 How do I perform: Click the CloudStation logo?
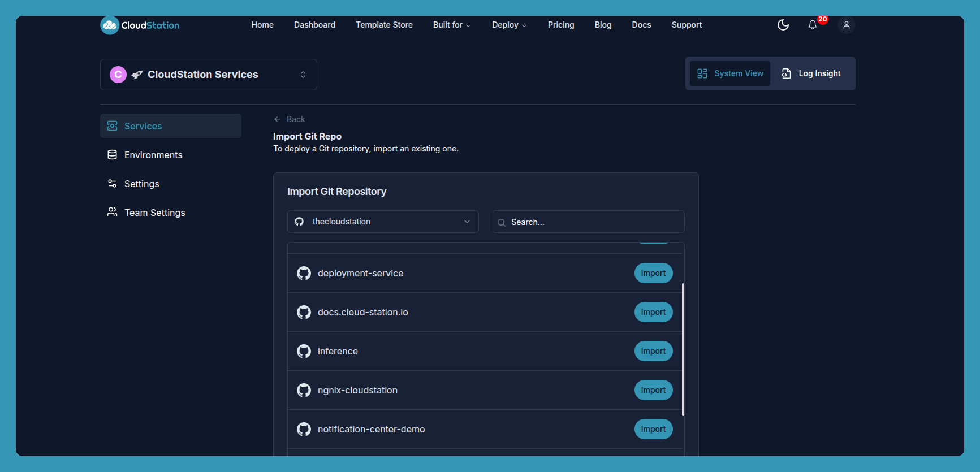click(x=140, y=25)
